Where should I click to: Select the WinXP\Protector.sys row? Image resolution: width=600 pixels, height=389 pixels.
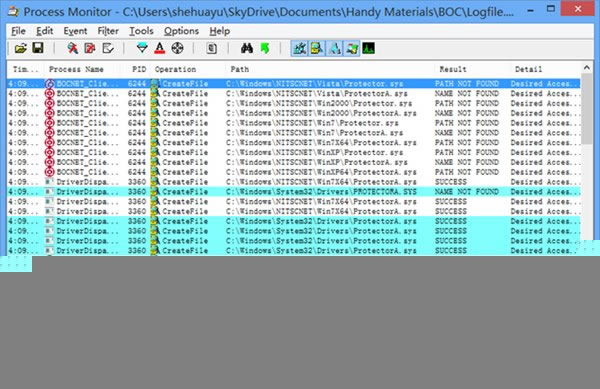click(x=294, y=153)
